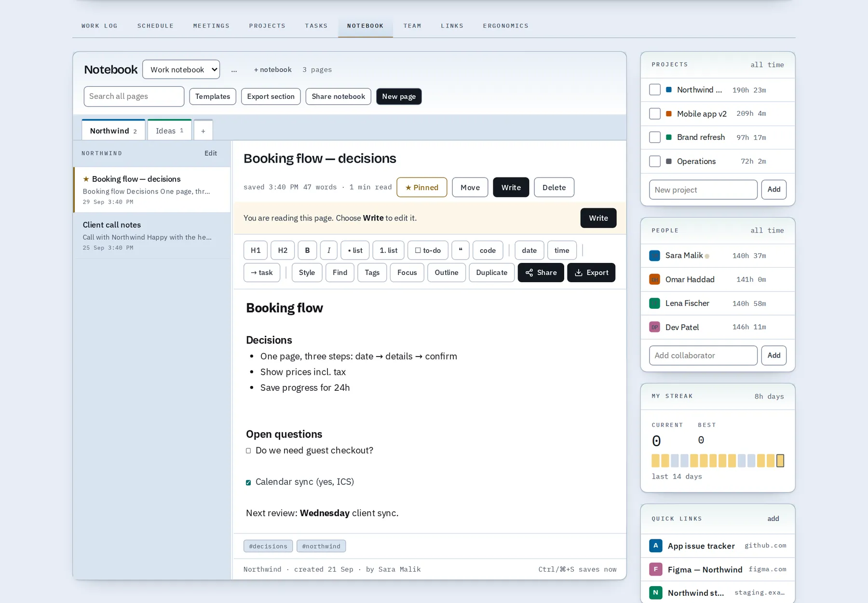The width and height of the screenshot is (868, 603).
Task: Insert code block
Action: pos(488,250)
